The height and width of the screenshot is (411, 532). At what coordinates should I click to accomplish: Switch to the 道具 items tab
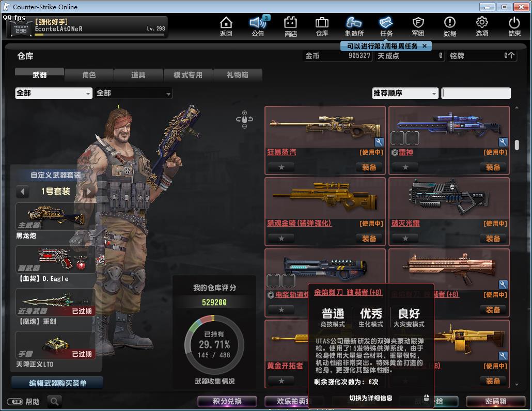click(138, 75)
